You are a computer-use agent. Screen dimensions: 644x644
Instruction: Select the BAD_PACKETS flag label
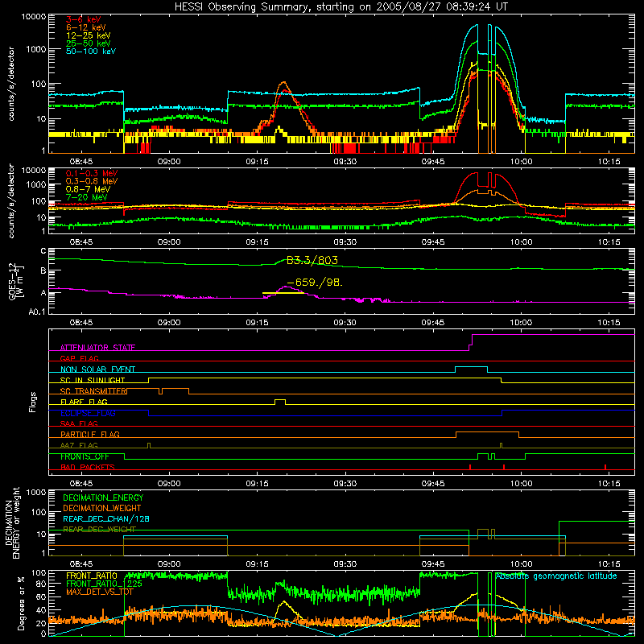[88, 467]
